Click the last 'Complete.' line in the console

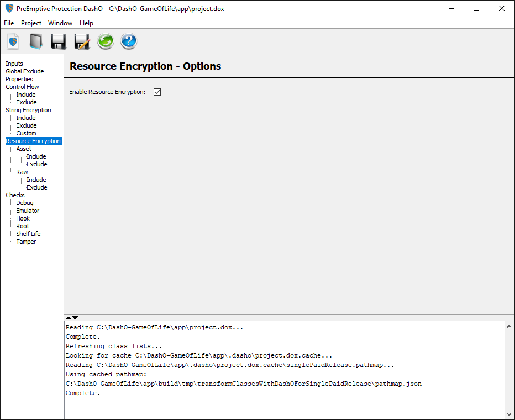(83, 393)
